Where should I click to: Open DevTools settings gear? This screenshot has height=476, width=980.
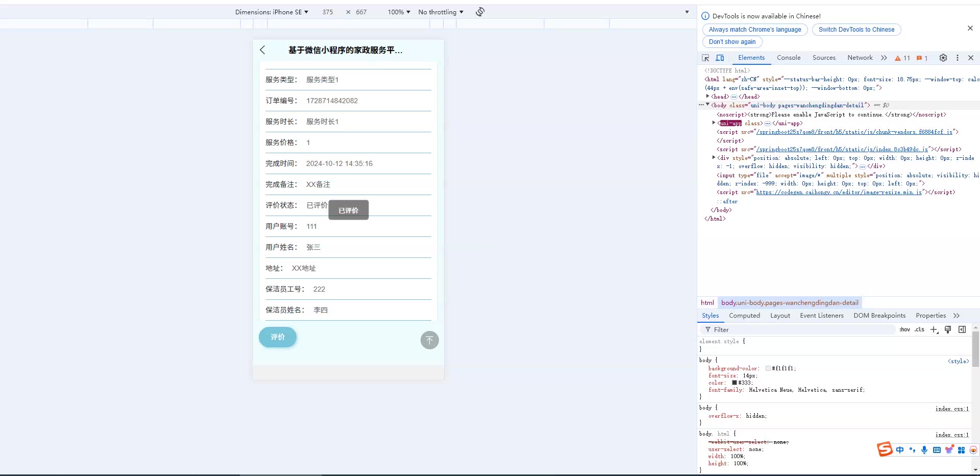[943, 58]
